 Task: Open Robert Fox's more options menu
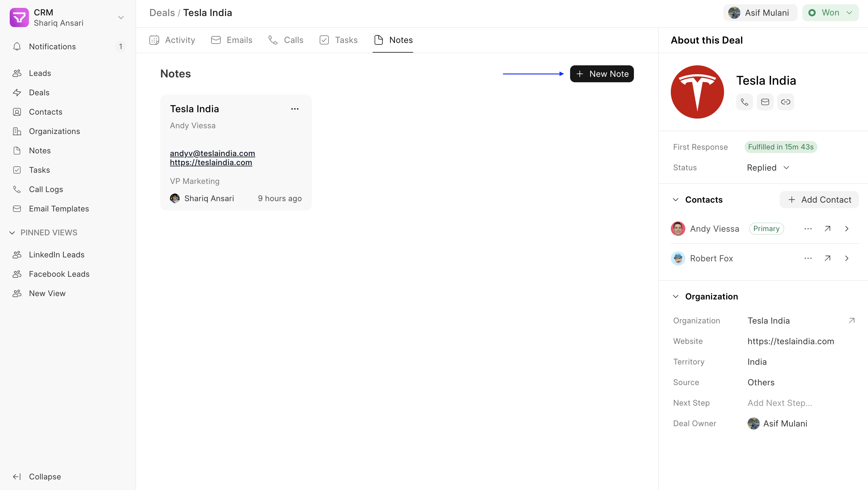click(808, 259)
